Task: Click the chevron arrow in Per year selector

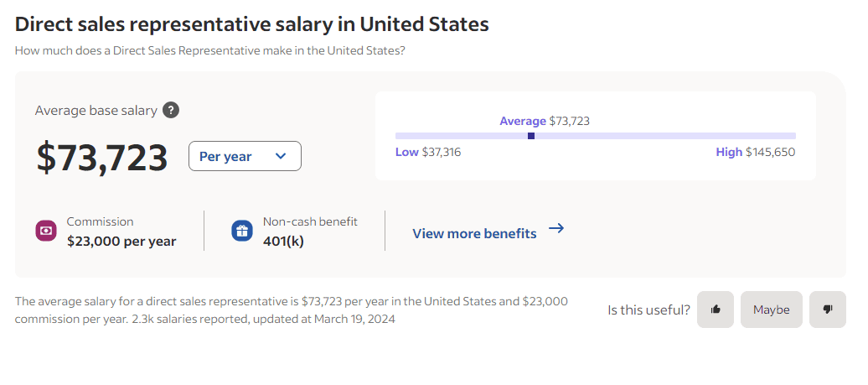Action: (x=281, y=156)
